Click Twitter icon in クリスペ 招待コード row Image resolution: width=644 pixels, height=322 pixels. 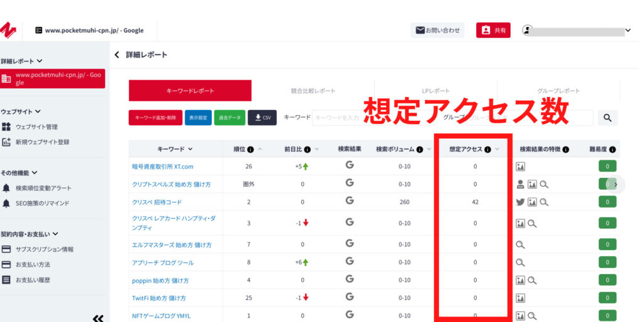(520, 202)
